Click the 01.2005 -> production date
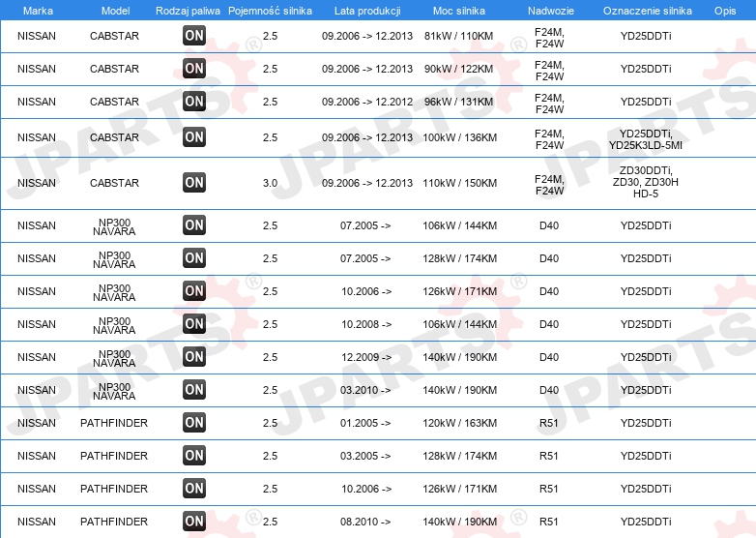The width and height of the screenshot is (756, 538). 365,423
